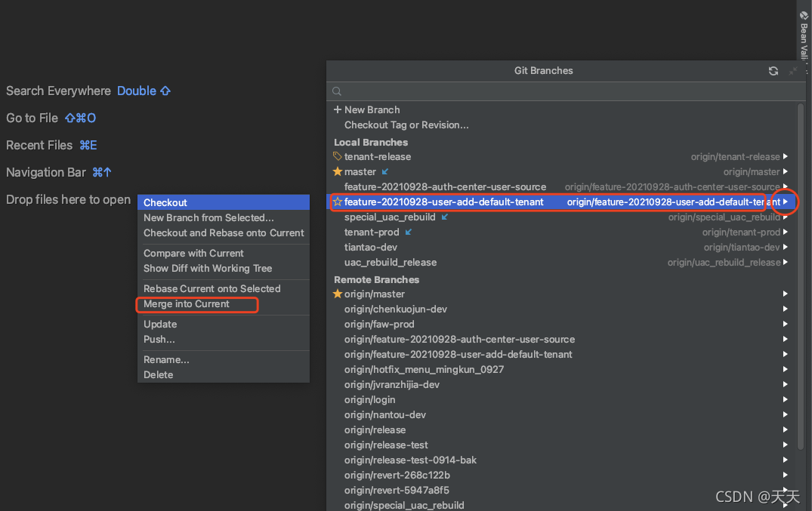812x511 pixels.
Task: Expand submenu arrow for origin/chenkuojun-dev
Action: pyautogui.click(x=786, y=309)
